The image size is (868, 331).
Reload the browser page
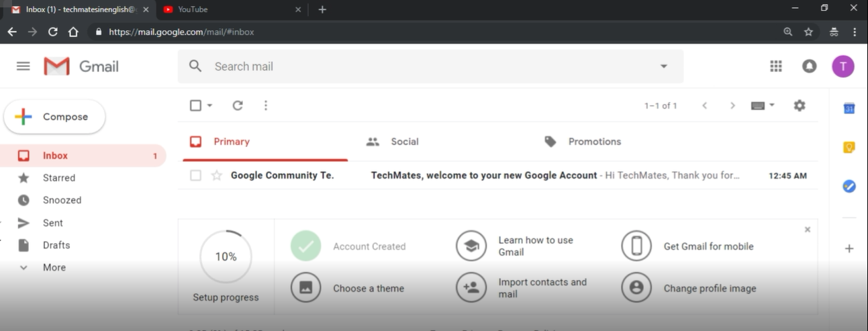(53, 32)
